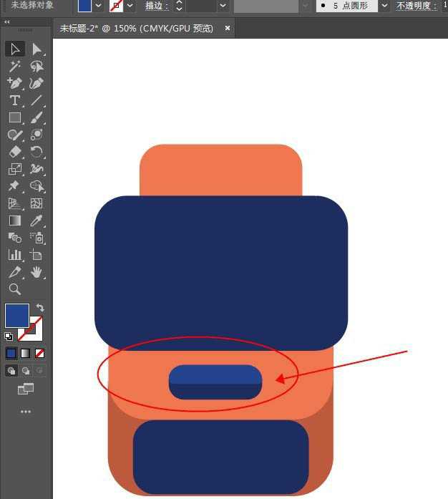Close the 未标题-2* document tab
The height and width of the screenshot is (499, 448).
[x=228, y=28]
